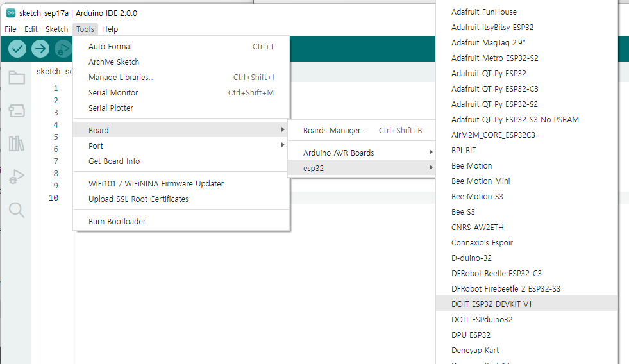Open the Edit menu

click(x=31, y=29)
